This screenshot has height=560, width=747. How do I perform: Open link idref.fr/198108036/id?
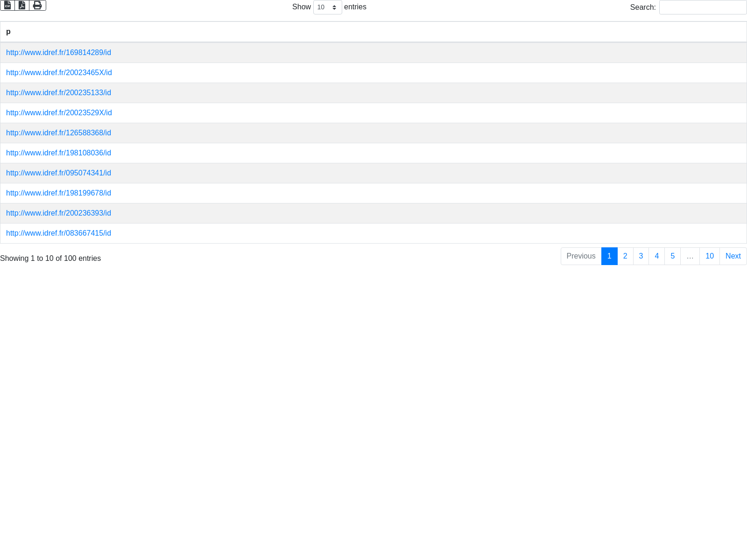pos(58,153)
